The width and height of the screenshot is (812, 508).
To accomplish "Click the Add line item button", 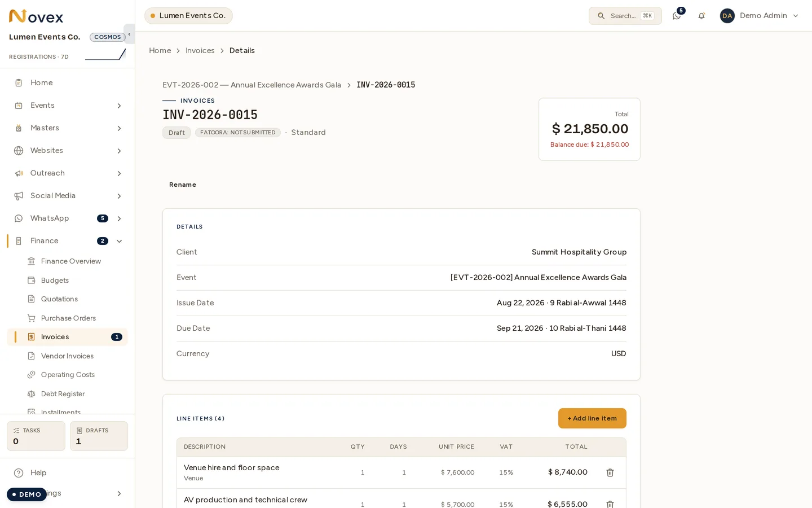I will (x=592, y=418).
